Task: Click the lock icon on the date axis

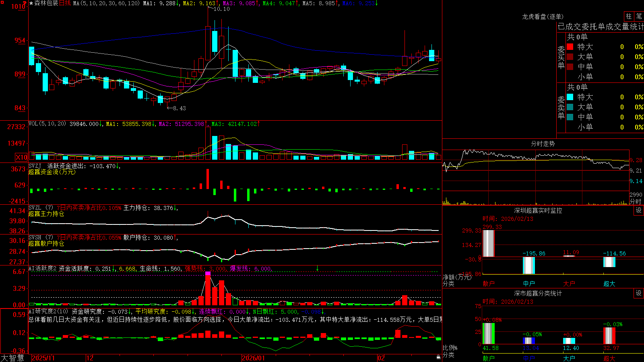Action: (x=439, y=357)
